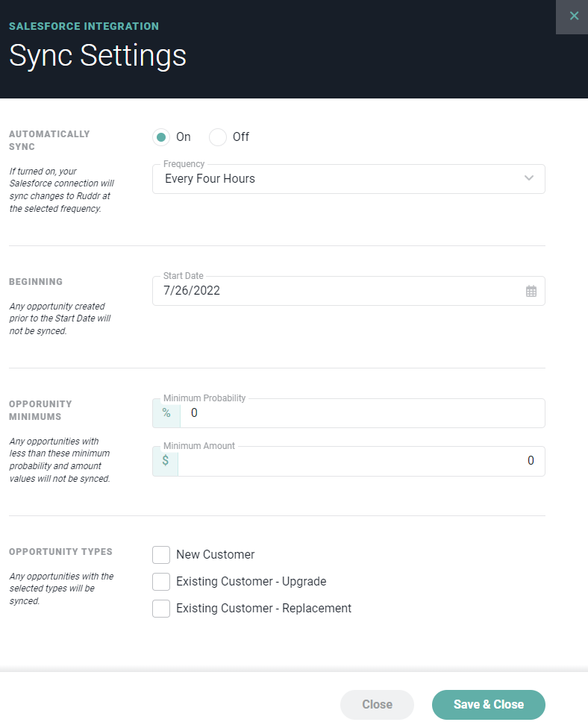Click the Save & Close button

489,705
